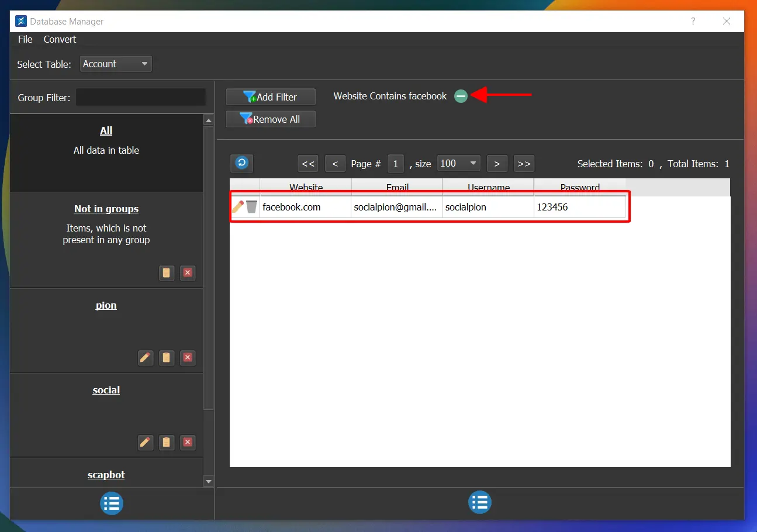Select the 'All' group

tap(106, 153)
